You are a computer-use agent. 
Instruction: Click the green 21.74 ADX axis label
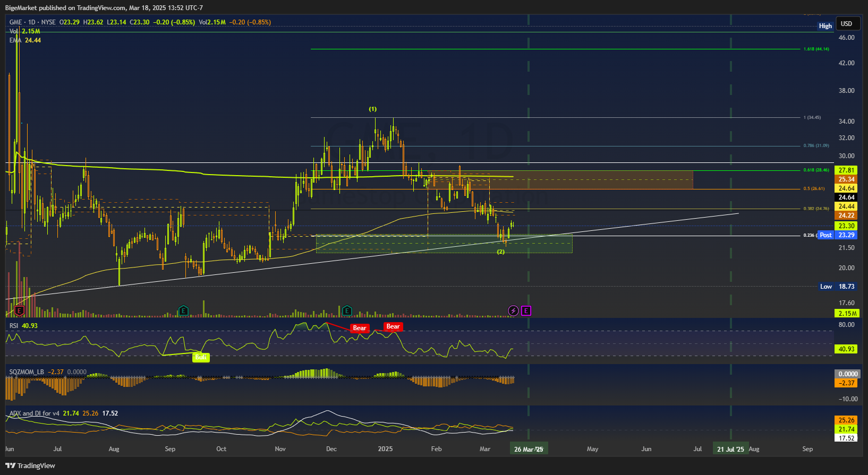tap(846, 429)
